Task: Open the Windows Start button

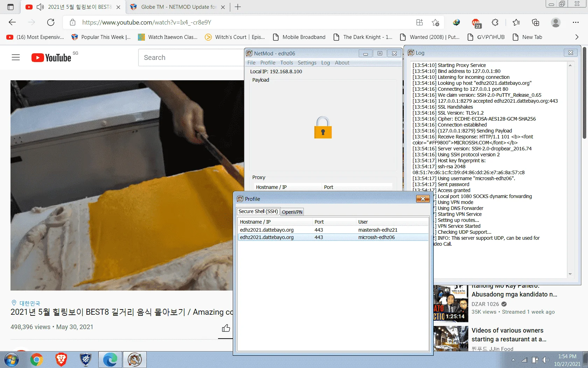Action: [x=12, y=360]
